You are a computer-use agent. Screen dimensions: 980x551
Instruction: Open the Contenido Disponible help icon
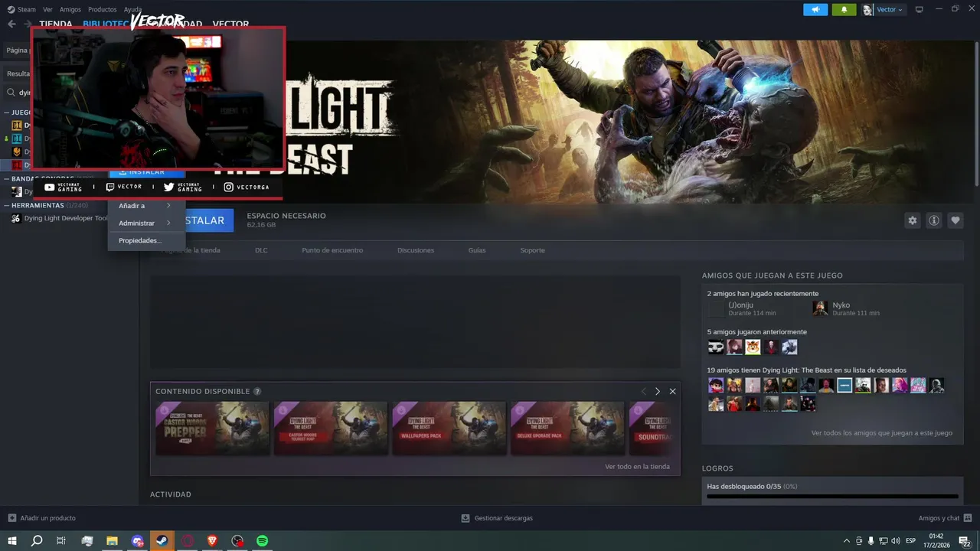[x=257, y=391]
